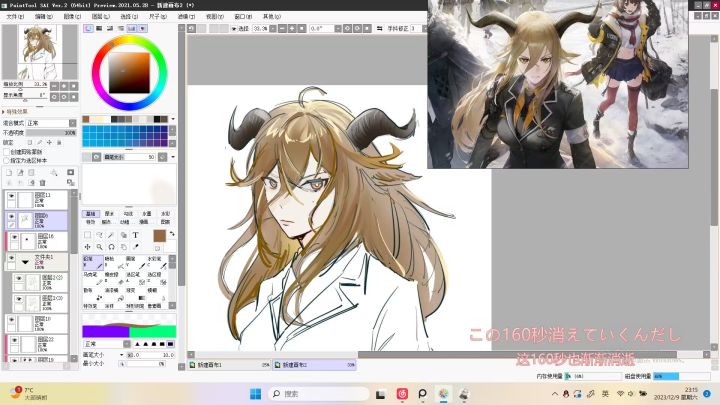Open the 滤镜 menu

tap(186, 17)
